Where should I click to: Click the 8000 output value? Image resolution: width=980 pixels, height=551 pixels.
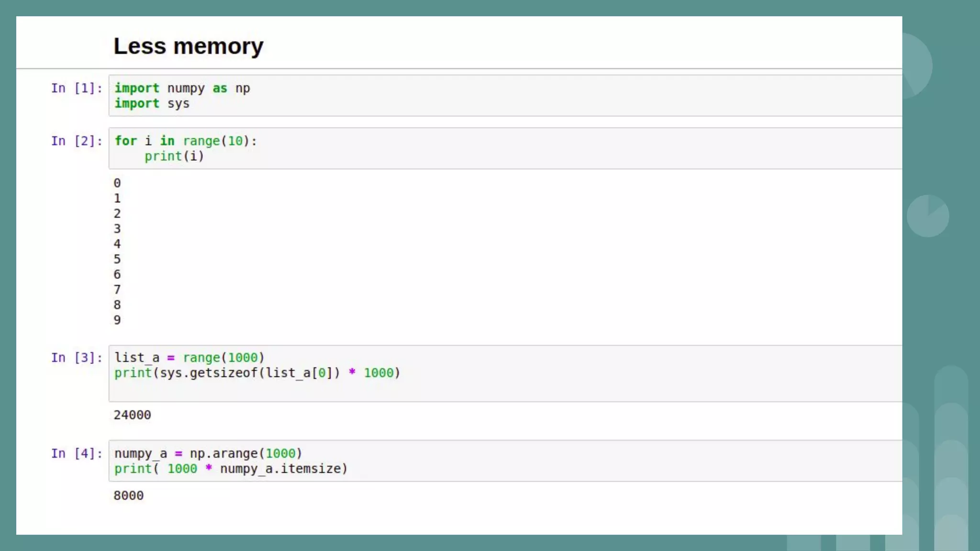[128, 496]
